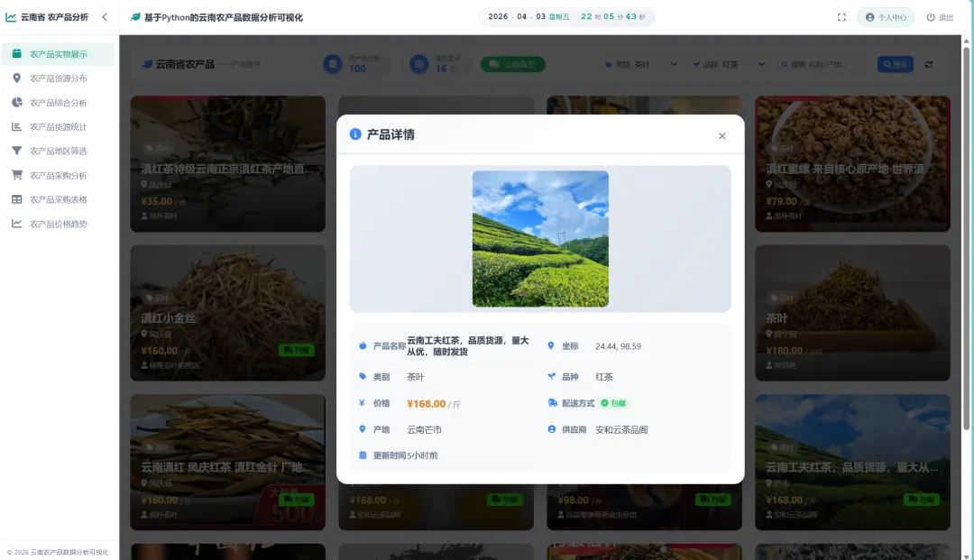Click the 退出 logout button

pyautogui.click(x=940, y=17)
